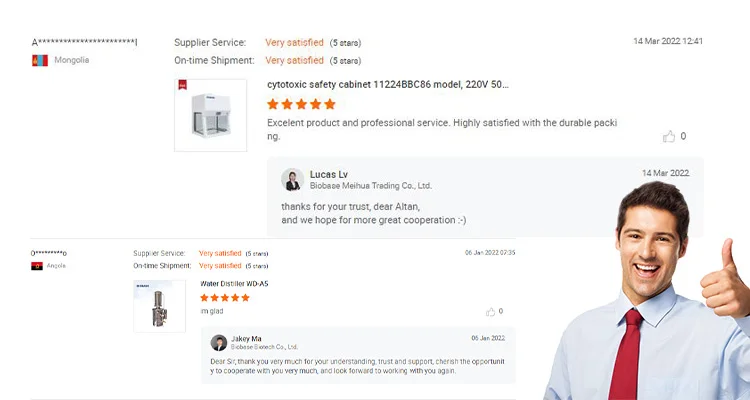This screenshot has width=750, height=400.
Task: Click the Lucas Lv name
Action: (329, 175)
